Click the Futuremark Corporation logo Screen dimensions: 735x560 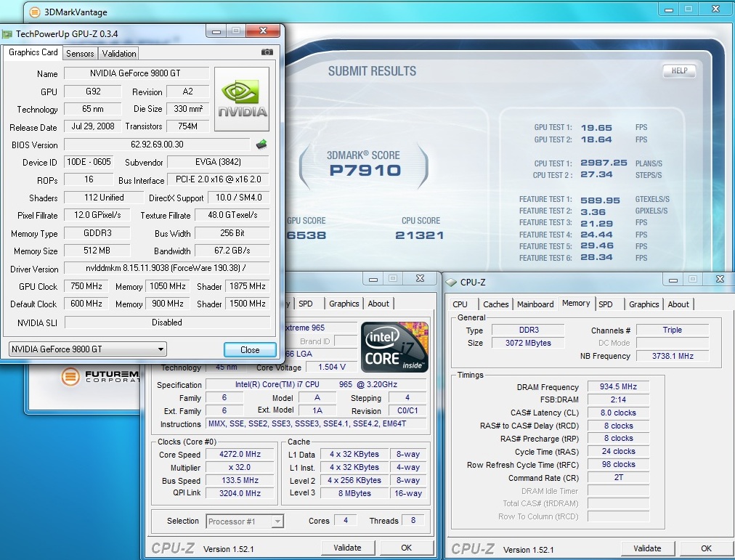click(x=100, y=376)
